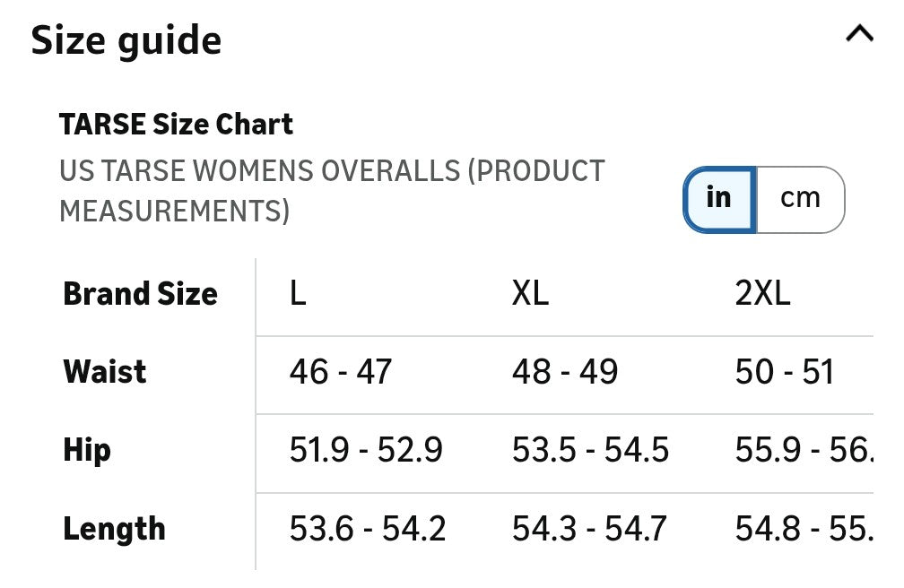The image size is (904, 588).
Task: Click the L length value 53.6 - 54.2
Action: pyautogui.click(x=368, y=529)
